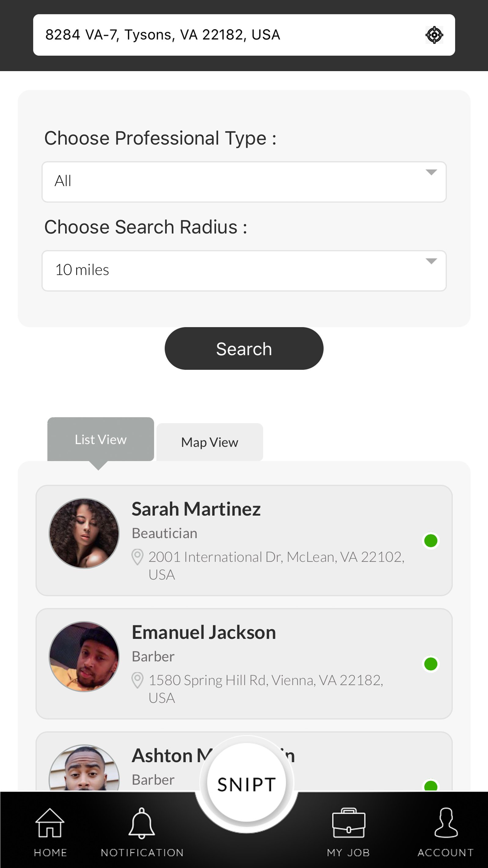488x868 pixels.
Task: Open the Account person icon
Action: pos(446,822)
